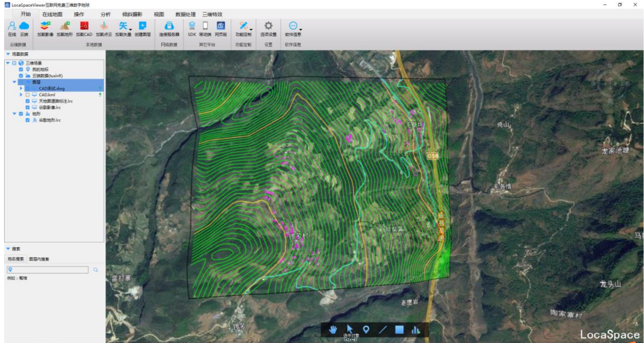The height and width of the screenshot is (343, 644).
Task: Open the 云端 cloud data tool
Action: (x=24, y=28)
